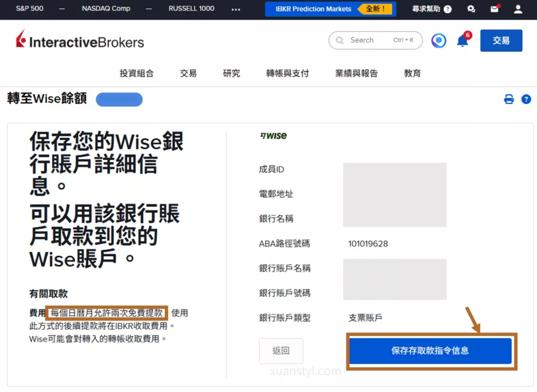This screenshot has width=537, height=392.
Task: Open the 投資組合 menu
Action: click(x=137, y=73)
